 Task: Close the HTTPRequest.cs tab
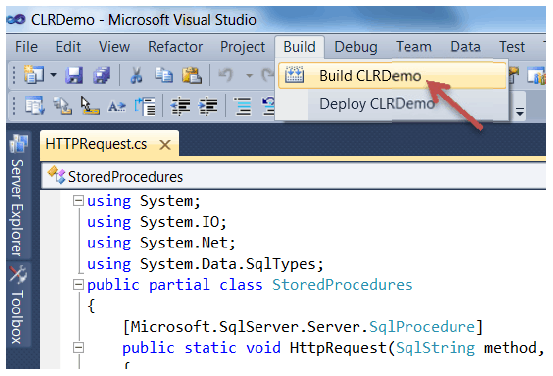[x=165, y=145]
